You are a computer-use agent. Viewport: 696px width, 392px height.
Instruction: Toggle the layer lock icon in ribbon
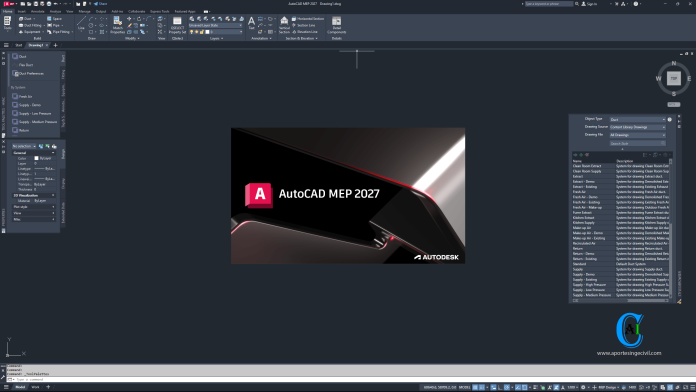(202, 32)
